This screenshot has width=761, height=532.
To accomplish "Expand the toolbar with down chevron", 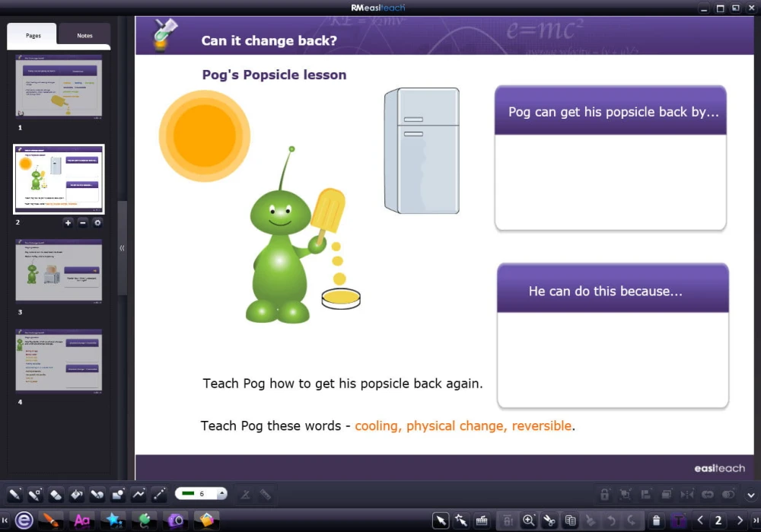I will tap(751, 495).
